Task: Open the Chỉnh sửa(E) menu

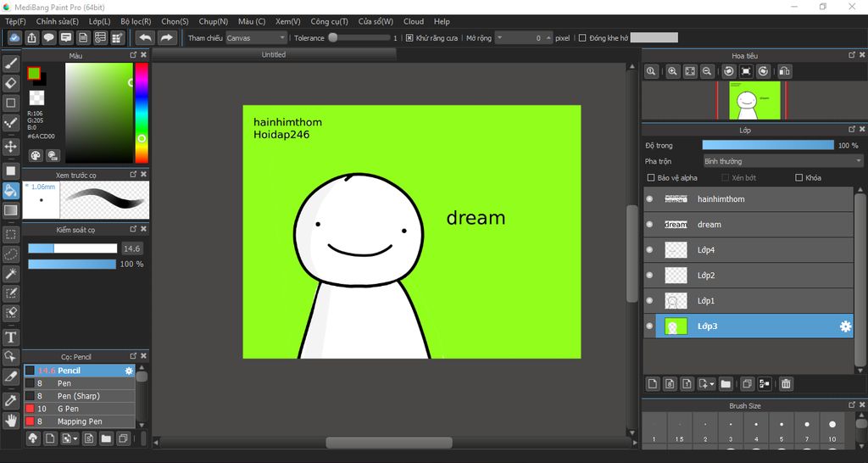Action: click(x=58, y=21)
